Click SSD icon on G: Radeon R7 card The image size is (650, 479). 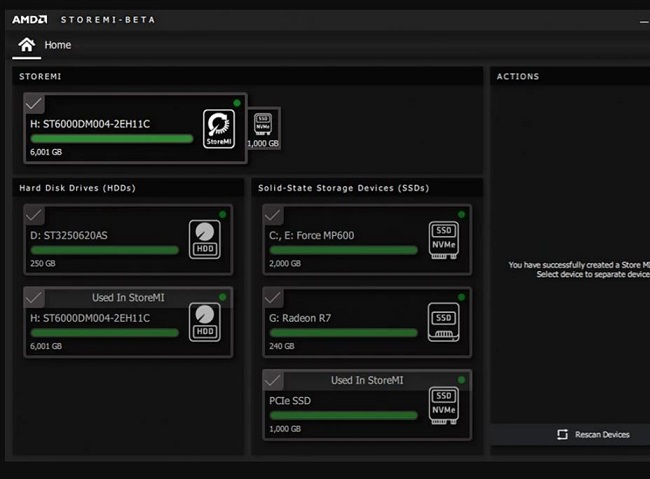444,322
